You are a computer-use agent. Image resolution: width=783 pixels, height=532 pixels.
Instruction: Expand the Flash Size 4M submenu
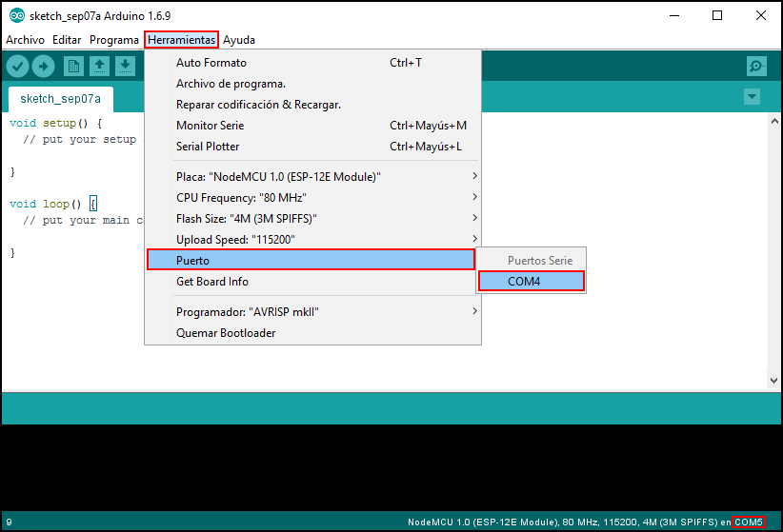[x=312, y=219]
